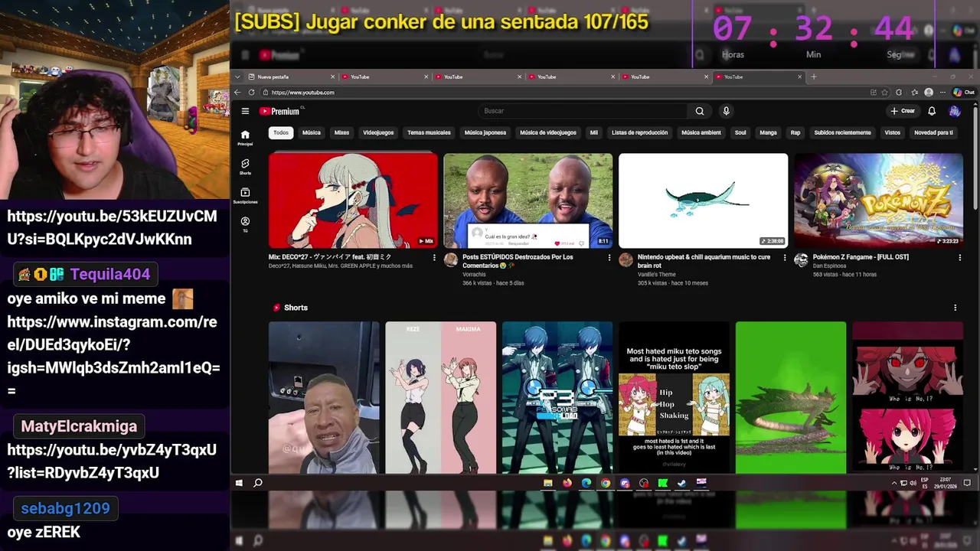Click the browser address bar URL
Image resolution: width=980 pixels, height=551 pixels.
click(303, 93)
